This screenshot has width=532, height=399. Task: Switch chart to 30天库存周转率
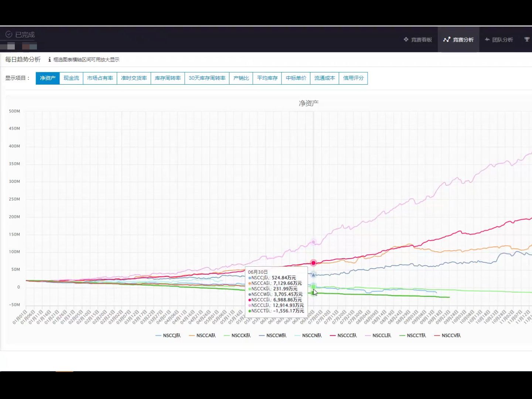click(x=207, y=78)
